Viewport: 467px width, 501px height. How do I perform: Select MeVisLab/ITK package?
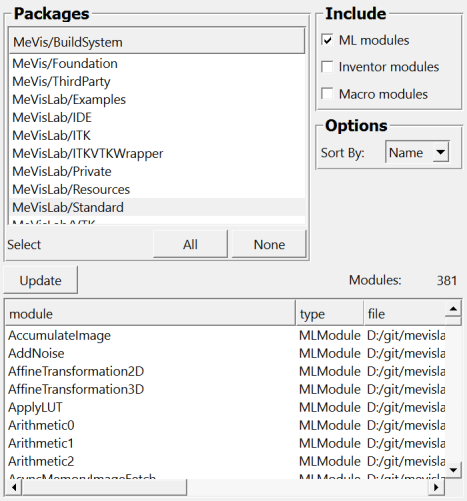pos(157,135)
